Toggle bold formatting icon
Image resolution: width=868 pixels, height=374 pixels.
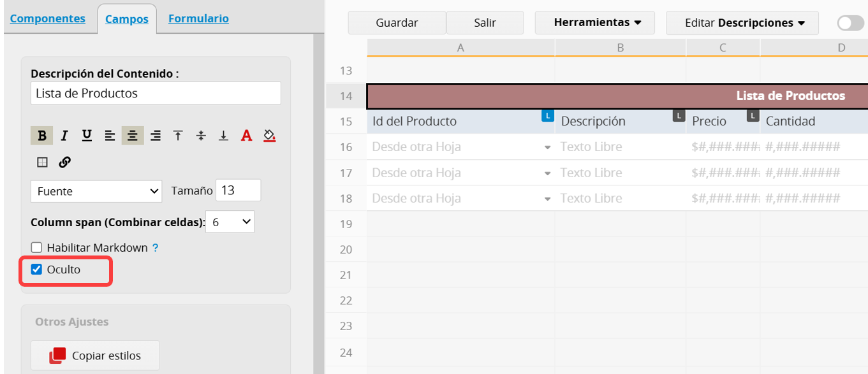coord(42,136)
